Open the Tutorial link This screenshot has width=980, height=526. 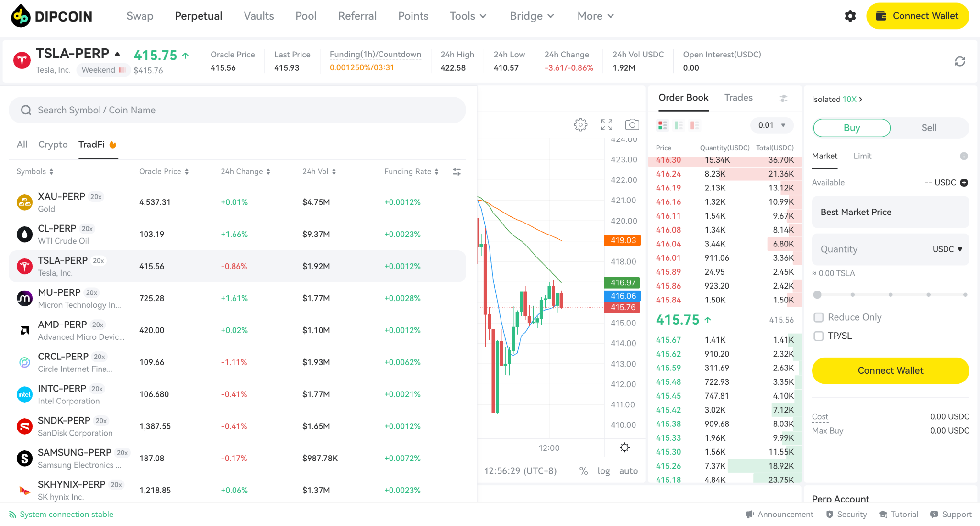click(x=899, y=515)
